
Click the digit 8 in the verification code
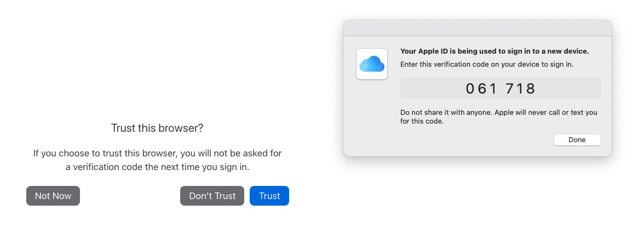(x=530, y=89)
